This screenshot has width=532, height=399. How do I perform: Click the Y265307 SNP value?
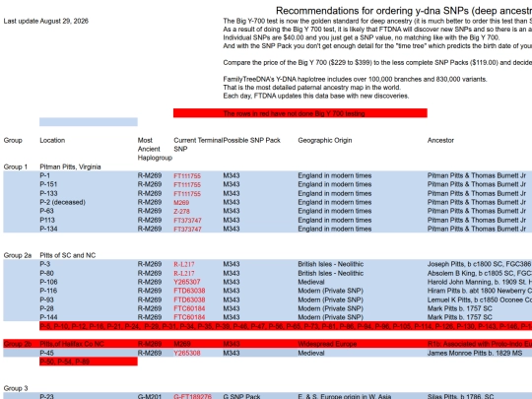point(187,282)
